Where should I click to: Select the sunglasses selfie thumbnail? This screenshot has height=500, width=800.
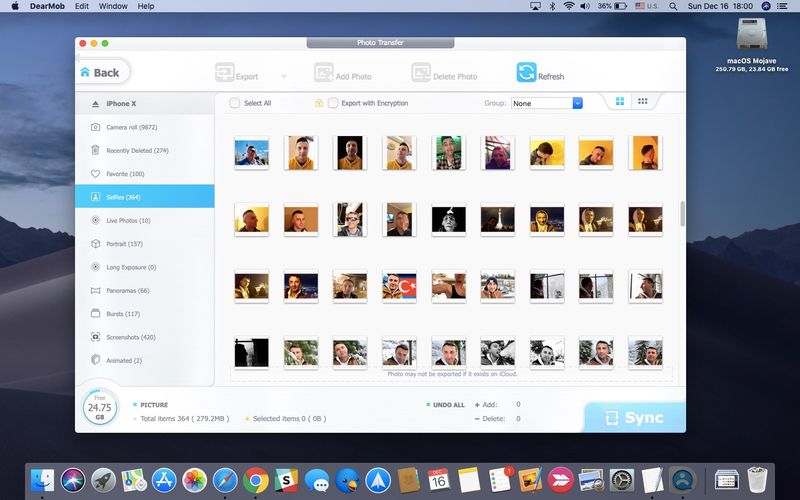[350, 219]
